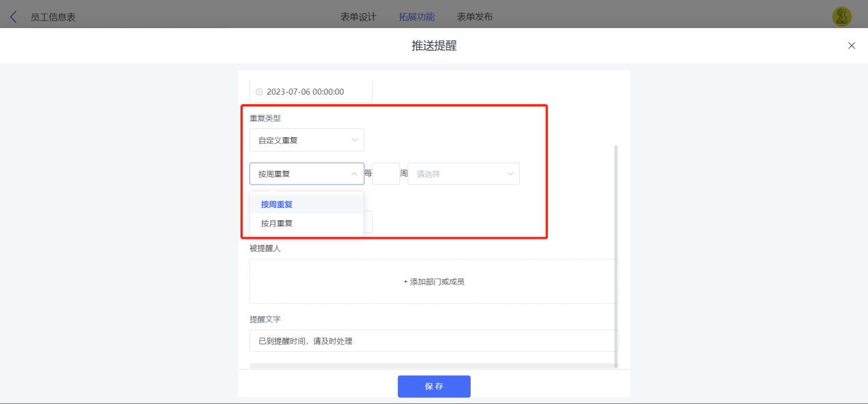Click the 员工信息表 form title
This screenshot has width=868, height=404.
[53, 17]
